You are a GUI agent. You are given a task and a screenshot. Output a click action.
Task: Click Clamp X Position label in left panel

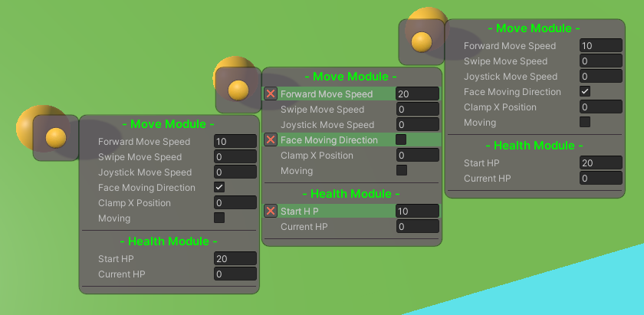[x=134, y=203]
